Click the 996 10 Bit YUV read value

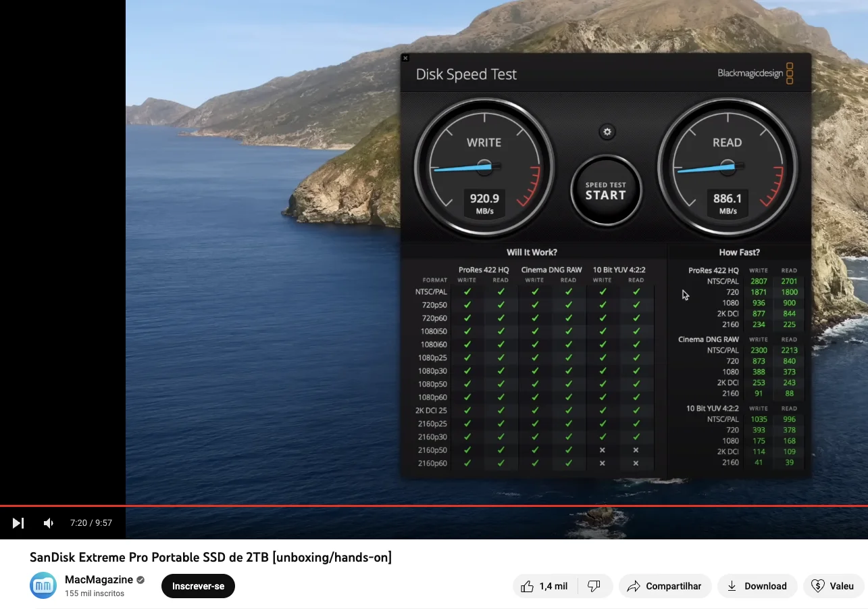click(789, 419)
